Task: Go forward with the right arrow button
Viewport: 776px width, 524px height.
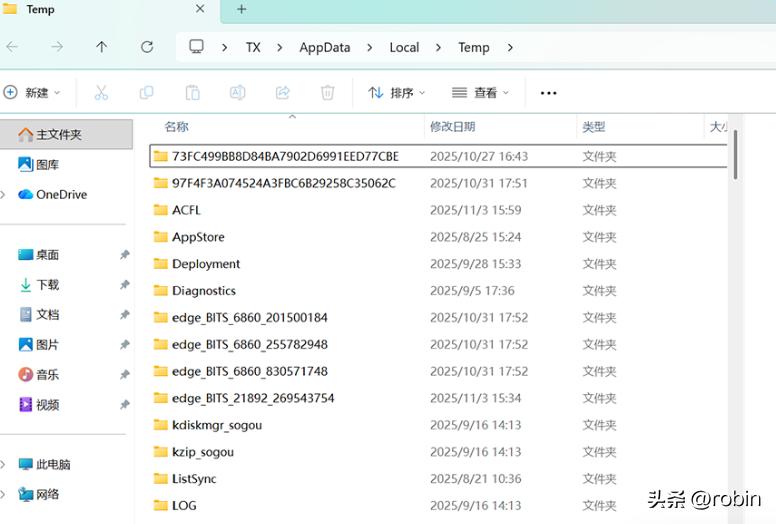Action: (57, 47)
